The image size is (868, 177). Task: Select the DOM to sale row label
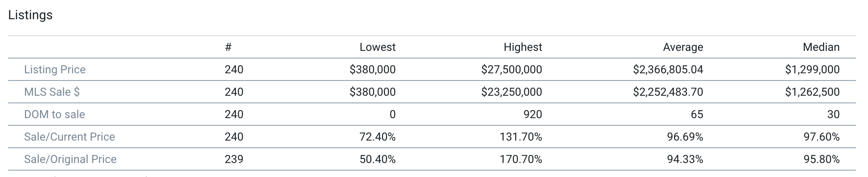point(55,115)
